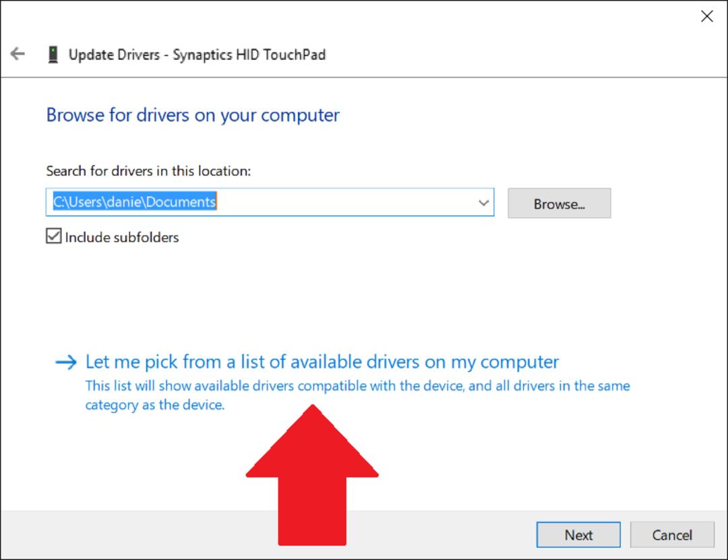The width and height of the screenshot is (728, 560).
Task: Open the Browse... folder picker
Action: tap(559, 204)
